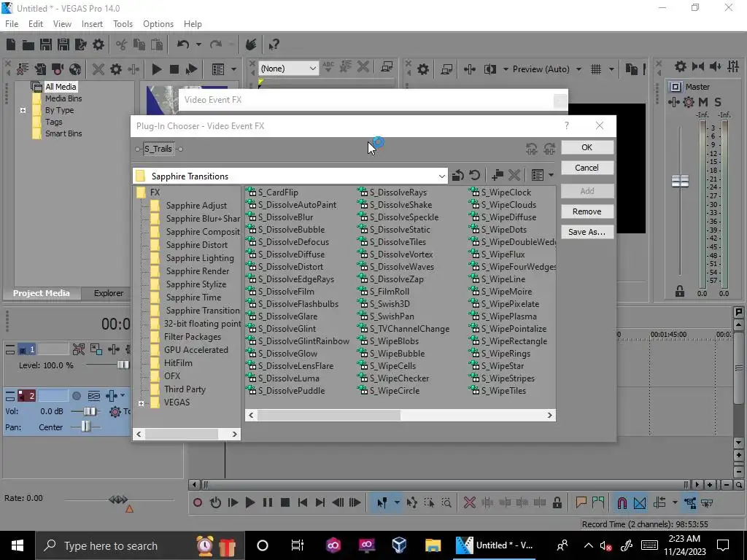Open the Edit menu
747x560 pixels.
[35, 24]
